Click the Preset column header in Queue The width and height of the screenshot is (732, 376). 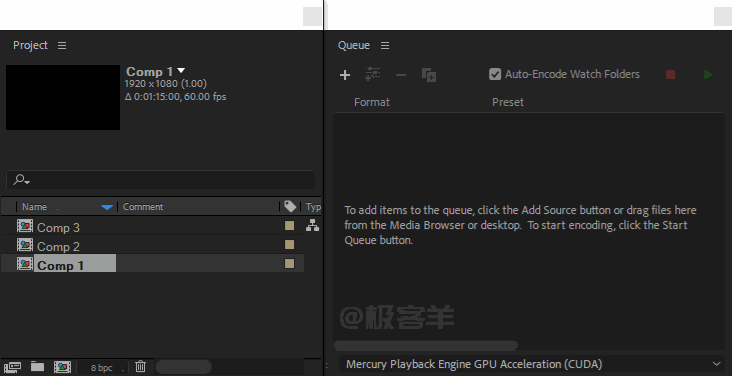point(508,102)
